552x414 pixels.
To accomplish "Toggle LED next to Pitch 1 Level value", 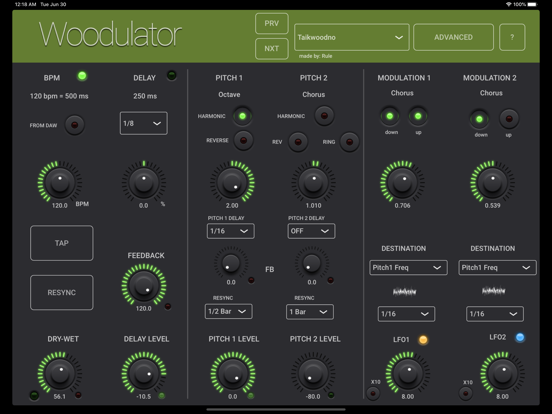I will click(251, 396).
